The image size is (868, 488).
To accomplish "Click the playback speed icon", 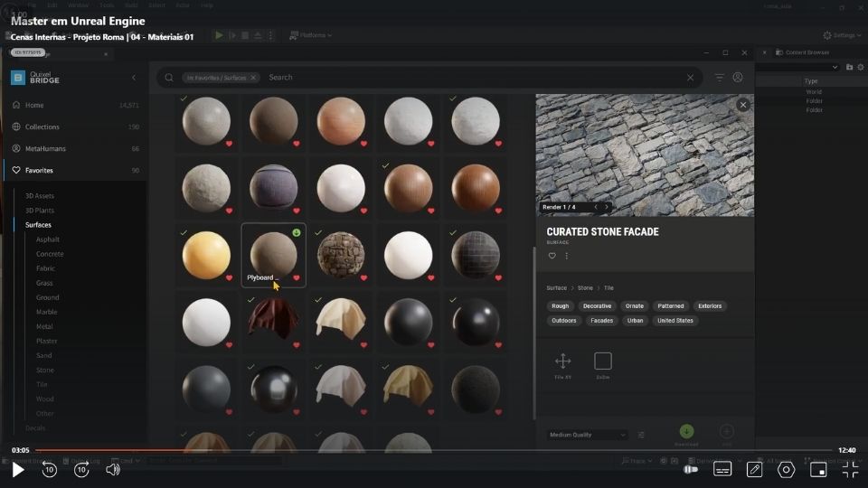I will tap(690, 469).
